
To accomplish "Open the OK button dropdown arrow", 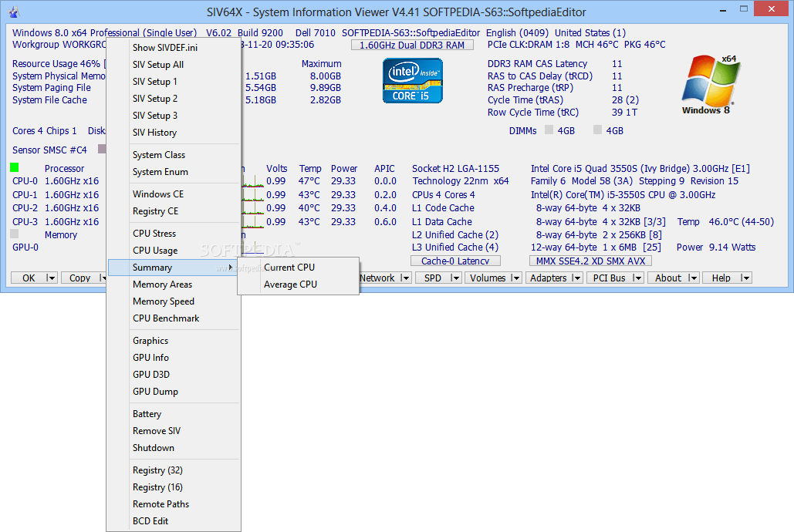I will coord(51,278).
